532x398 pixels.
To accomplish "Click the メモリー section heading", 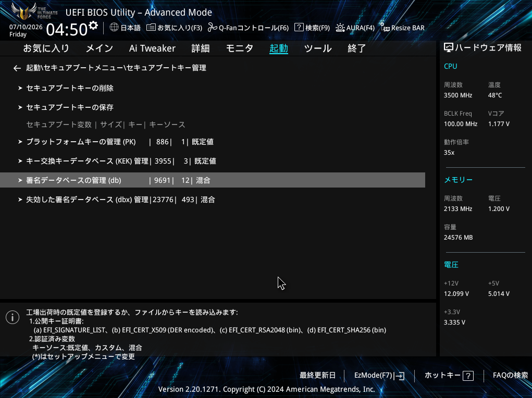I will (459, 180).
